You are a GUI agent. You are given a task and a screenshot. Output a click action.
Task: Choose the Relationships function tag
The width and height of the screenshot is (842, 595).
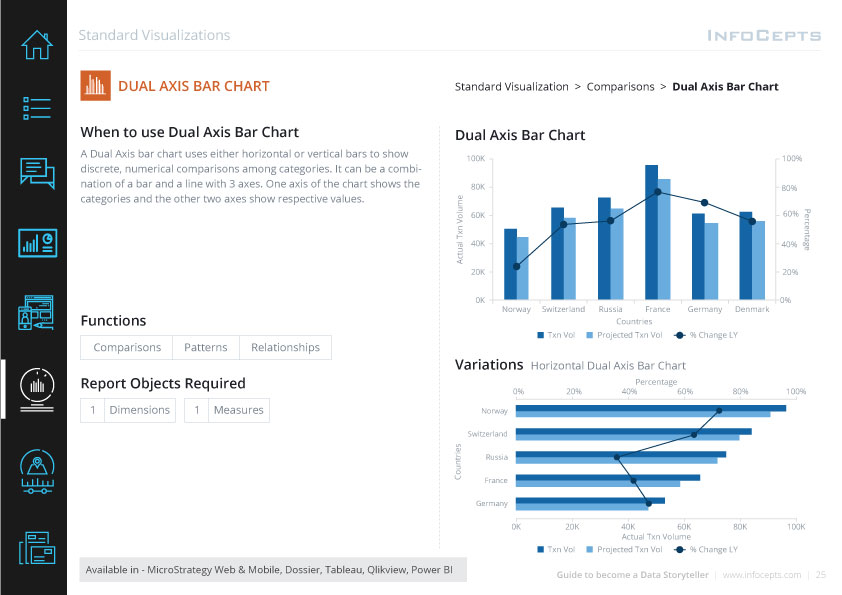pyautogui.click(x=285, y=348)
